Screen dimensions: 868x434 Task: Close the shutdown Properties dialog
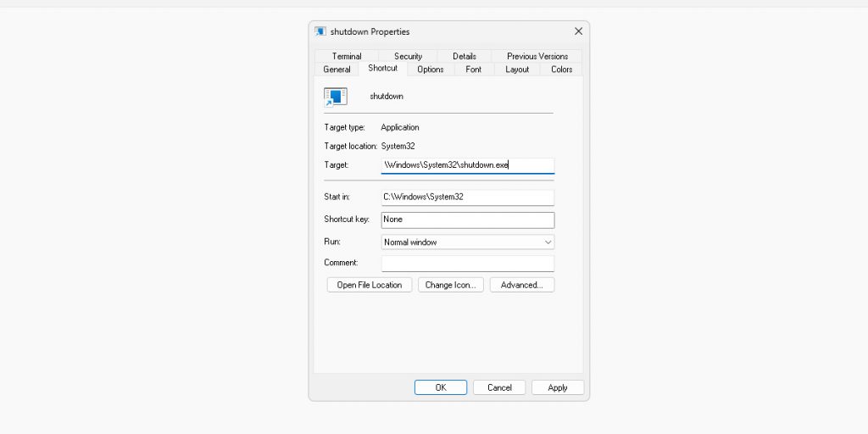(578, 31)
